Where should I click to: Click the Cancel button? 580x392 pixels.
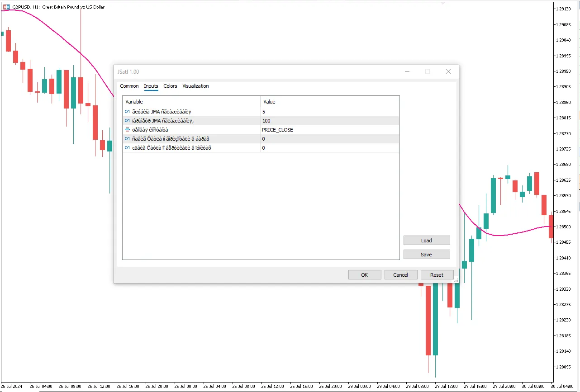(x=400, y=275)
